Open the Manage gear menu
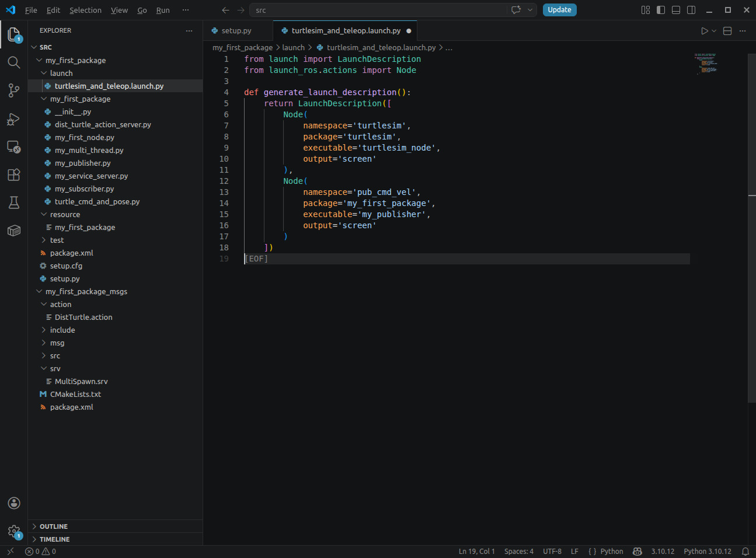This screenshot has height=558, width=756. (x=14, y=531)
